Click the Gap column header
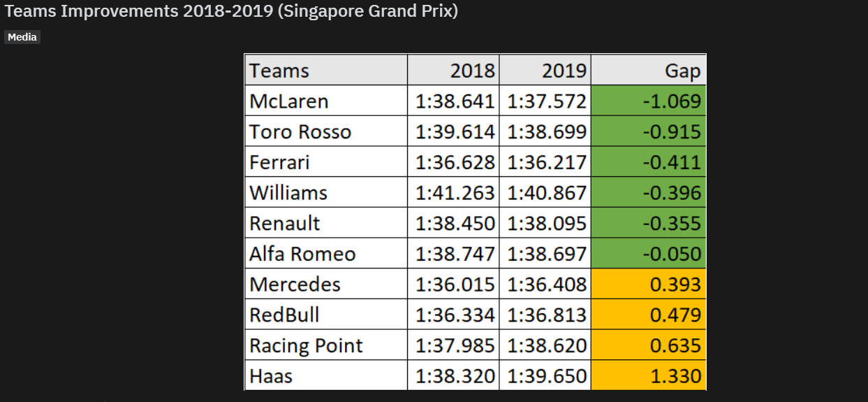Viewport: 868px width, 402px height. click(x=648, y=71)
